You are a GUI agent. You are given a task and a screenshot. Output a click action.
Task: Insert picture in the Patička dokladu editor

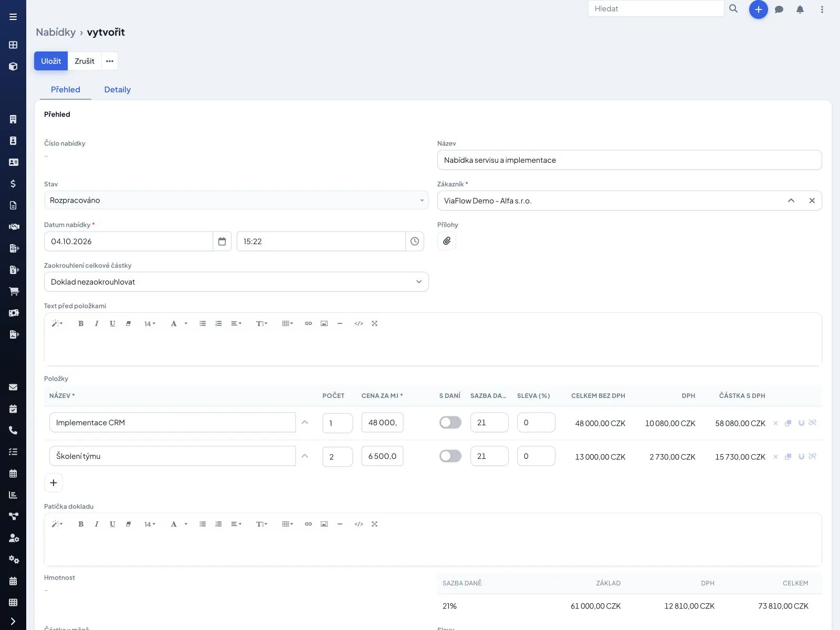tap(324, 524)
